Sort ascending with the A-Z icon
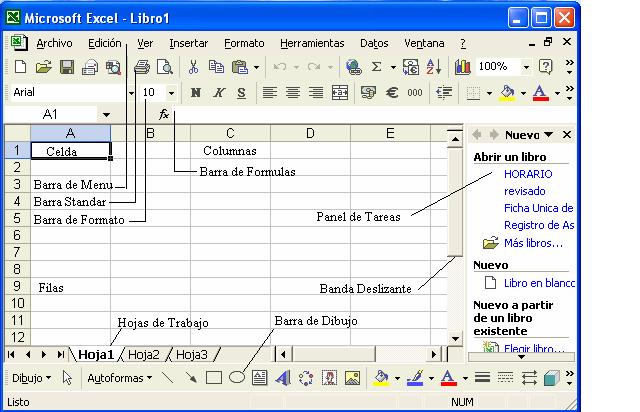This screenshot has height=412, width=640. point(433,67)
